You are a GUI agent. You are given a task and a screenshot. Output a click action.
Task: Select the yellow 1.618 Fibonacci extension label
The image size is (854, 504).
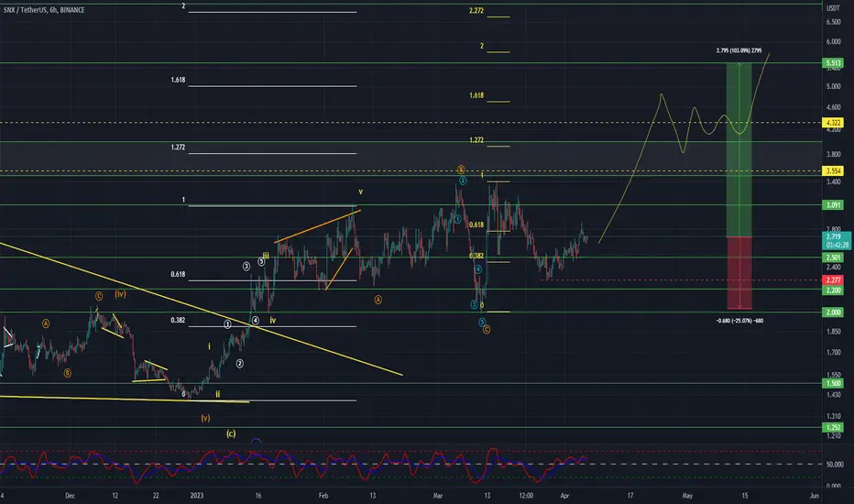coord(476,96)
